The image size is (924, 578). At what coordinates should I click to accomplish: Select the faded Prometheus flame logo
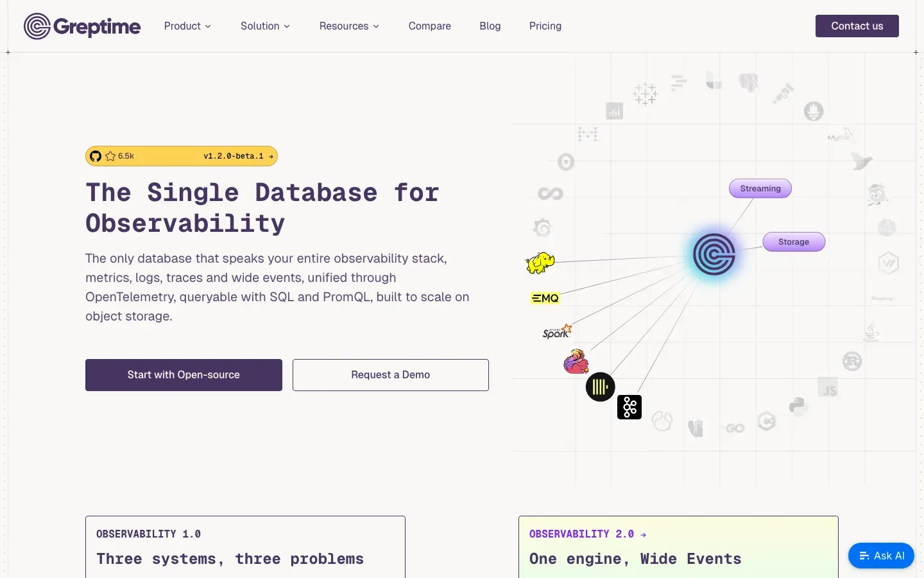click(814, 111)
